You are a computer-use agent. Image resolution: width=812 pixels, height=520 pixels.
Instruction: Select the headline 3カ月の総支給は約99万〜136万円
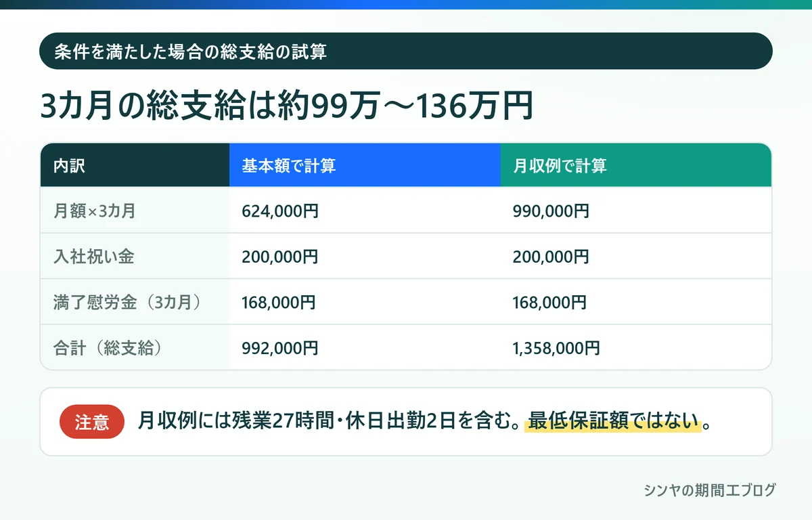(x=287, y=106)
